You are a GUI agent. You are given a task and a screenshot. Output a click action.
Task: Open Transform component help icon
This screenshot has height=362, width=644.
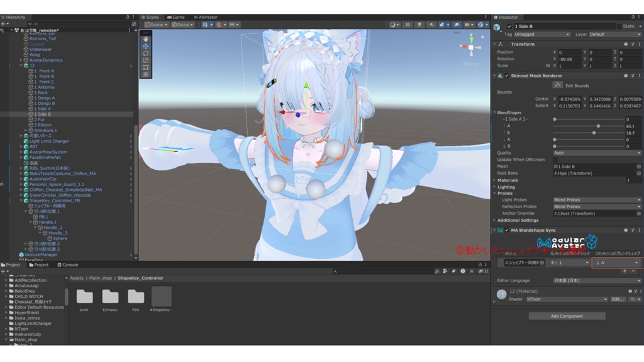coord(626,44)
